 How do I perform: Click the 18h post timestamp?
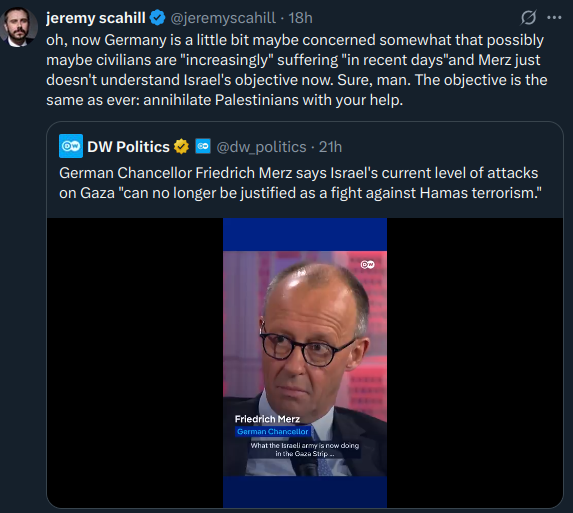pos(300,18)
